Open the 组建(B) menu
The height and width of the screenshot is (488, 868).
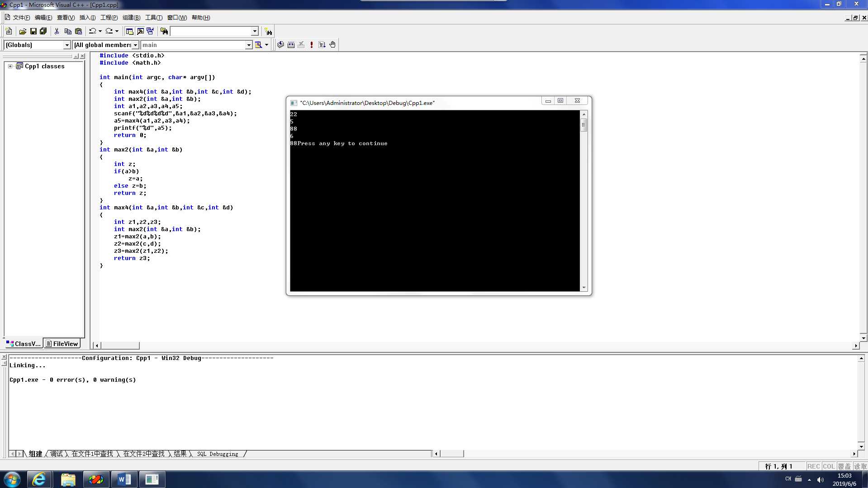(x=131, y=18)
